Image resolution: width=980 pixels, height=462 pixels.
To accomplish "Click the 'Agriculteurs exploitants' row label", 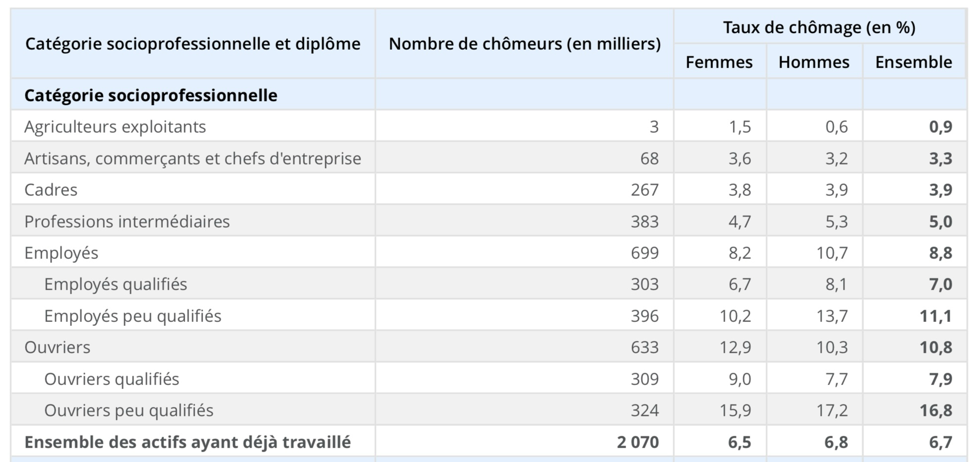I will [115, 127].
